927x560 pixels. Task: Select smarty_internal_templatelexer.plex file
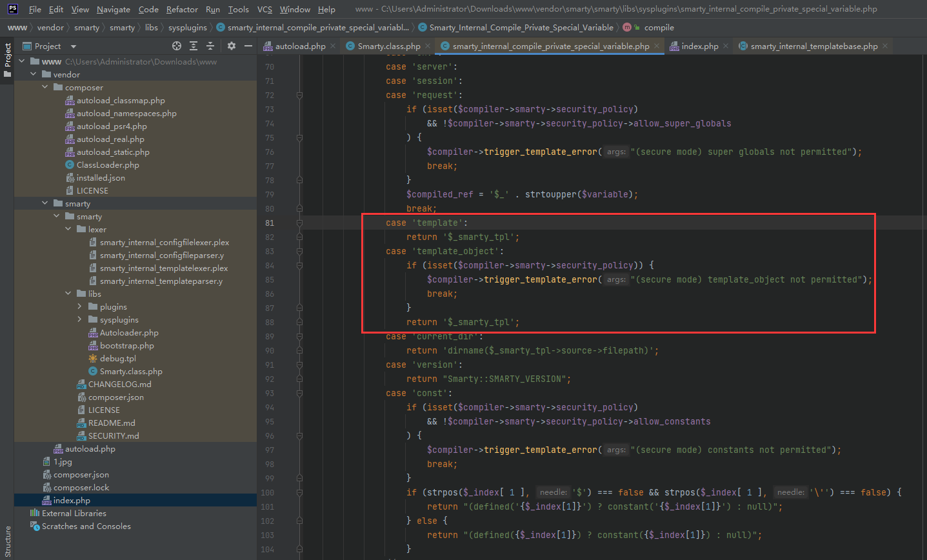pyautogui.click(x=164, y=268)
